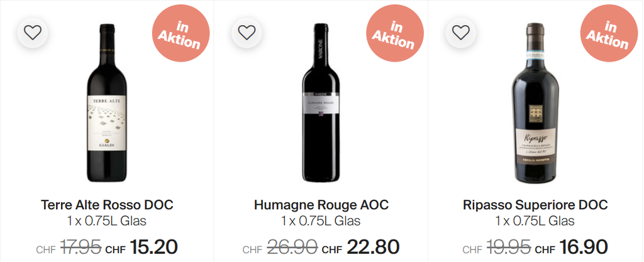
Task: Open the Terre Alte Rosso DOC product title
Action: 107,205
